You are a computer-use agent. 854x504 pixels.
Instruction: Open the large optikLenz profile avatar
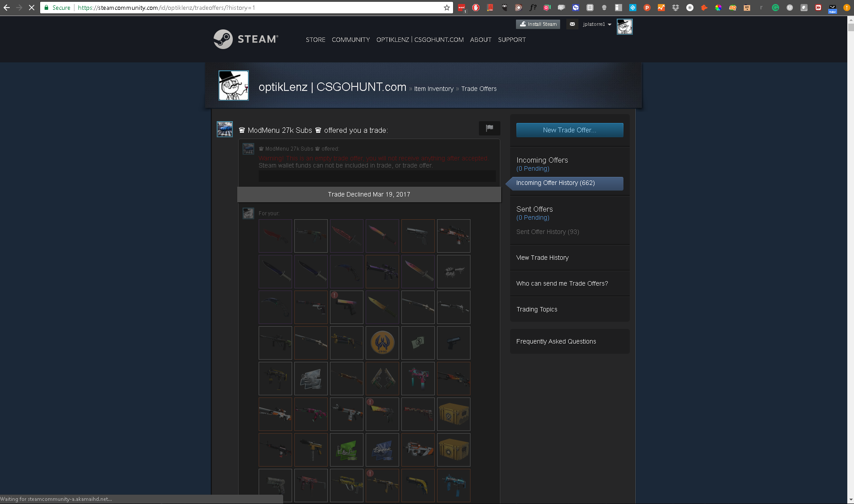(234, 86)
